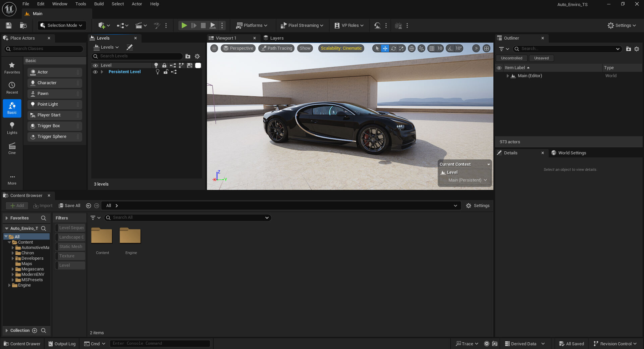Toggle the Outliner visibility eye column
The width and height of the screenshot is (644, 349).
tap(499, 68)
